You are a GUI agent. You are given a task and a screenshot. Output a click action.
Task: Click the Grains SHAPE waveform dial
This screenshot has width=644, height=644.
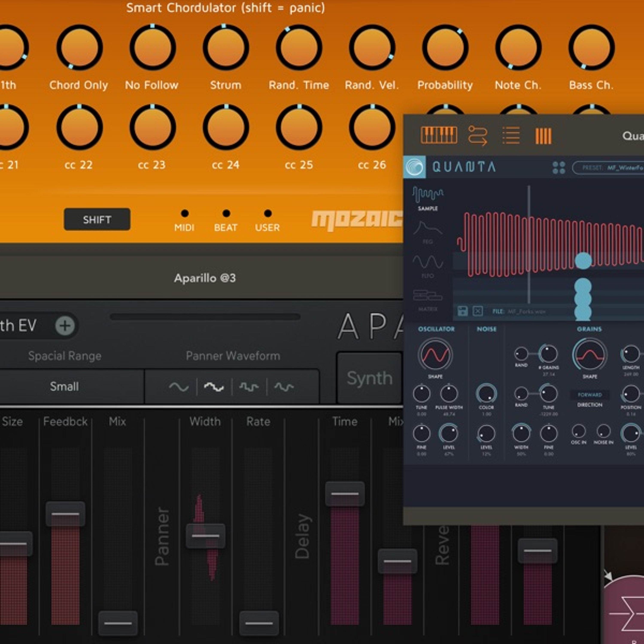click(589, 355)
